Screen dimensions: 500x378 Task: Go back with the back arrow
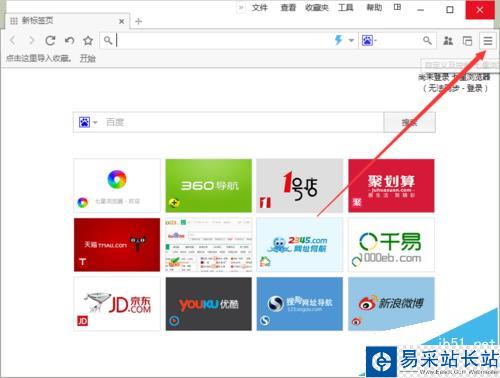point(12,41)
